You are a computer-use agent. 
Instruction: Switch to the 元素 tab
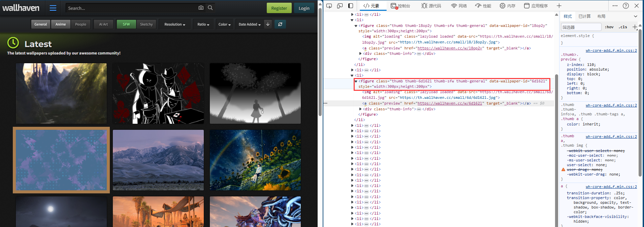tap(371, 6)
